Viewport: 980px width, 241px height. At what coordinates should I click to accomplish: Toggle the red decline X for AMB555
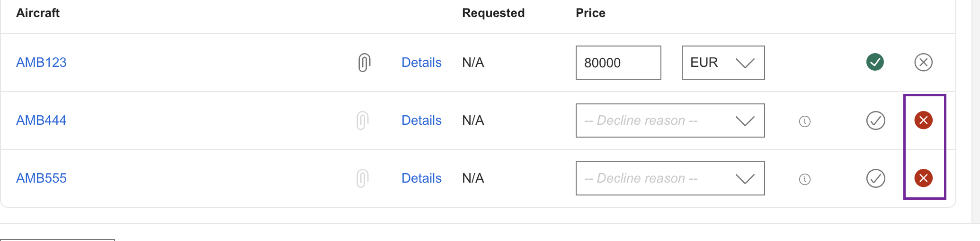coord(923,178)
